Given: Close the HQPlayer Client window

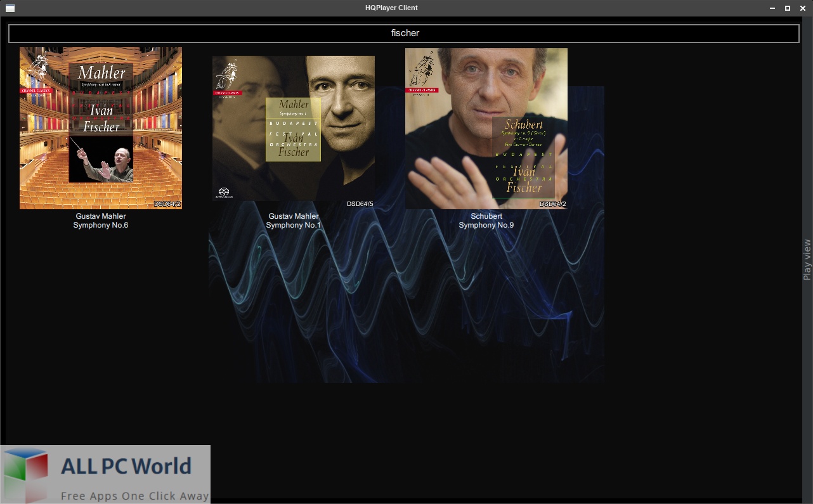Looking at the screenshot, I should tap(803, 8).
